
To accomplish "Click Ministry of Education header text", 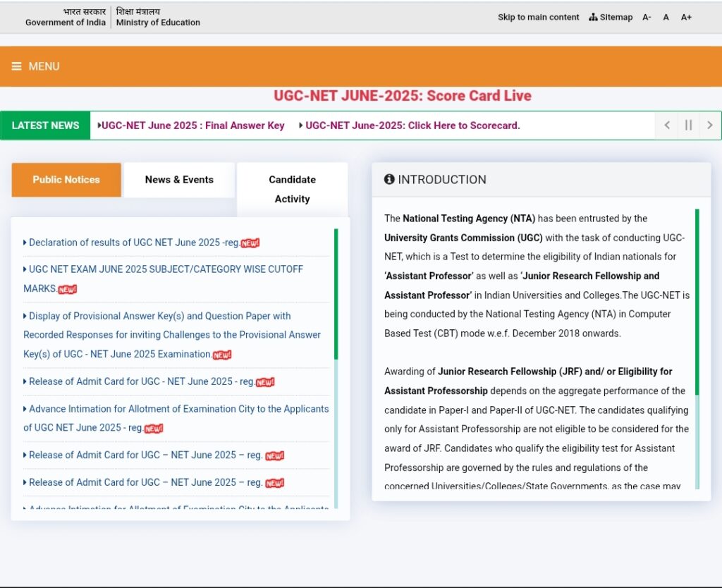I will pos(158,22).
